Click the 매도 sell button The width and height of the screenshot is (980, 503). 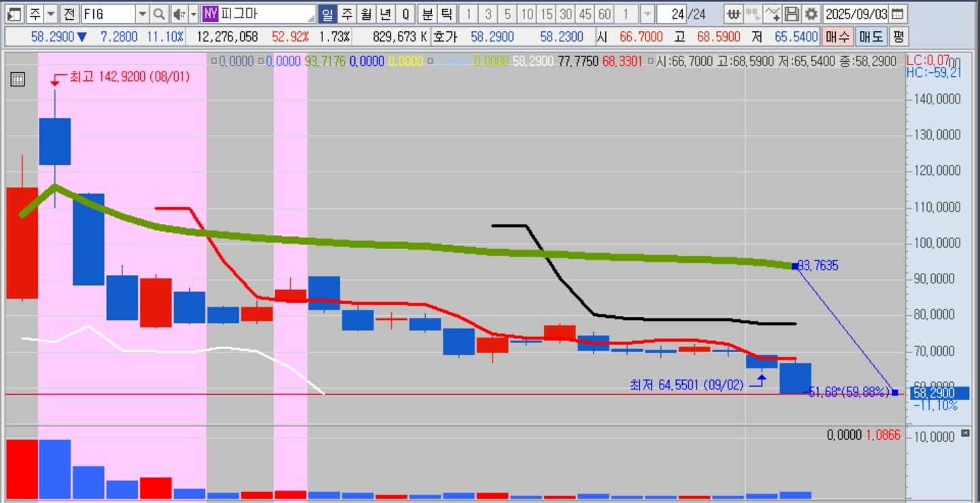[x=870, y=36]
